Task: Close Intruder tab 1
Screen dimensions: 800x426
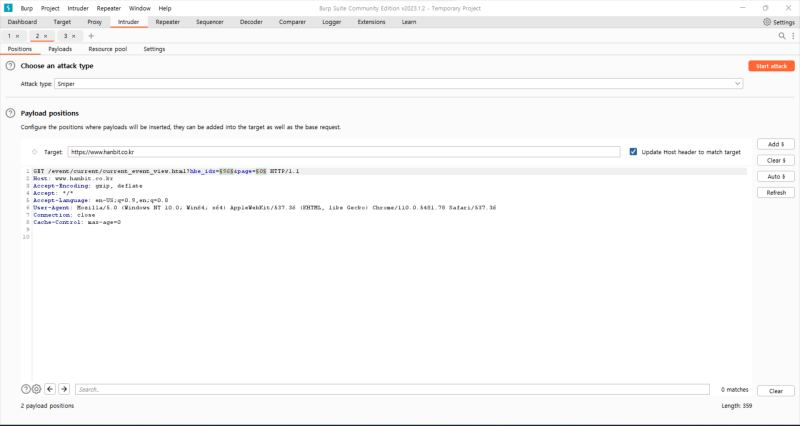Action: pyautogui.click(x=17, y=36)
